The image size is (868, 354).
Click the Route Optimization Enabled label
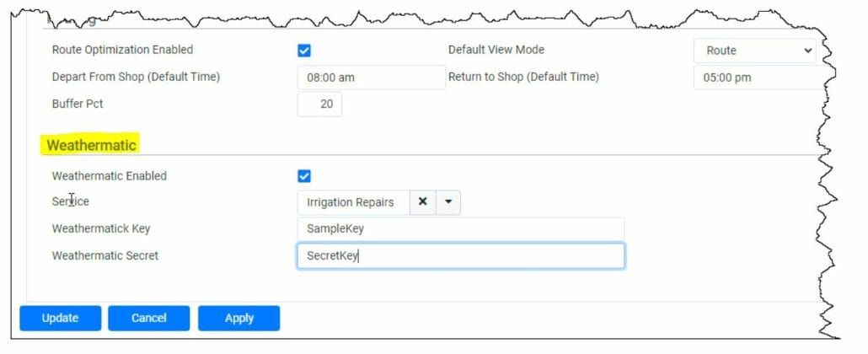click(122, 50)
